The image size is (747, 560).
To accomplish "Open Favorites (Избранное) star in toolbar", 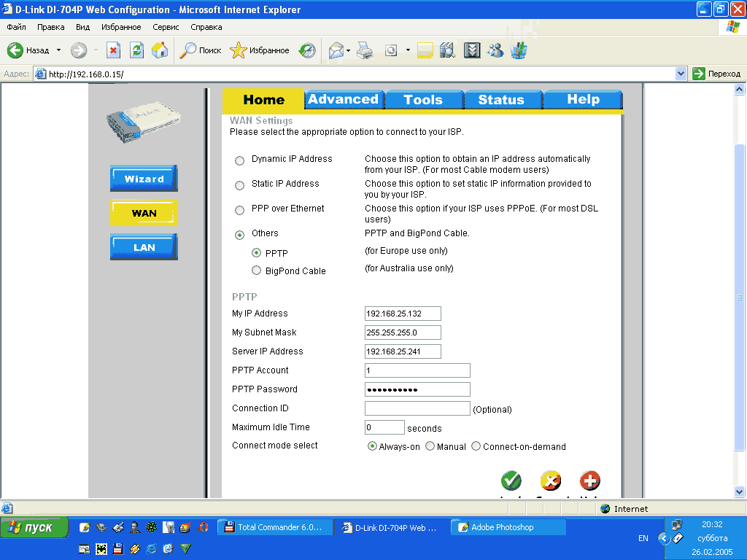I will click(x=260, y=50).
